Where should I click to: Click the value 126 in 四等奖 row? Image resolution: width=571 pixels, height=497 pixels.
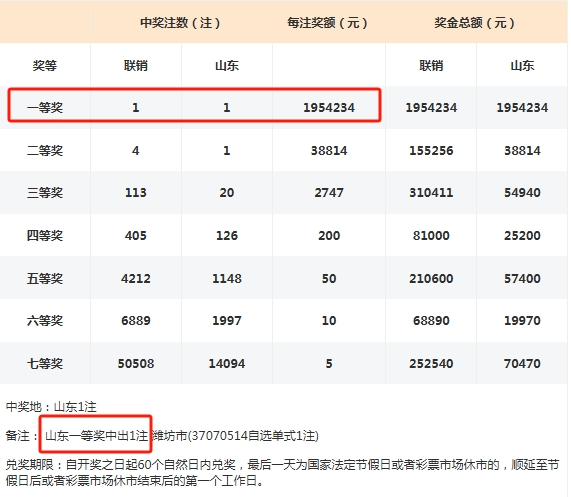227,236
